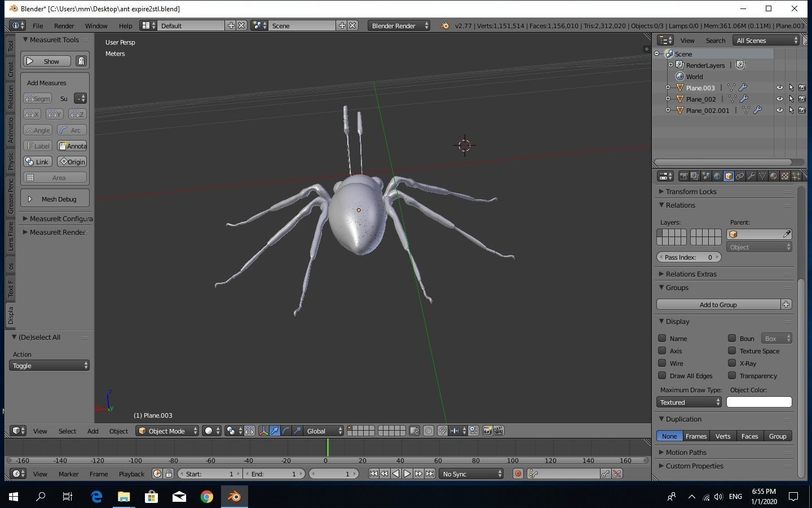
Task: Open the Global orientation dropdown
Action: tap(324, 431)
